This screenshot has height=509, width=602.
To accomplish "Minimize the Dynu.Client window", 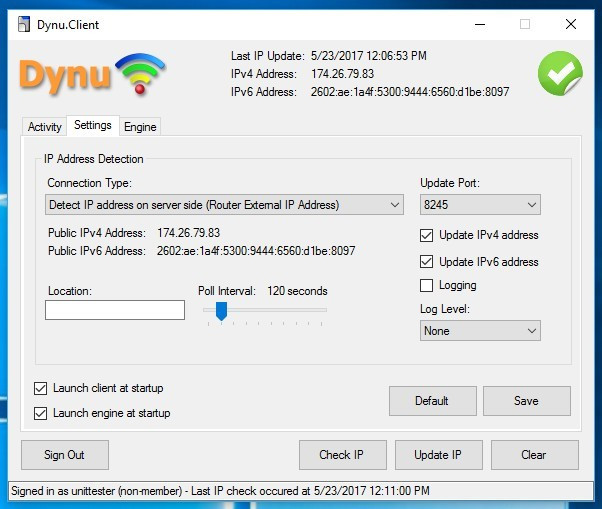I will [x=480, y=25].
